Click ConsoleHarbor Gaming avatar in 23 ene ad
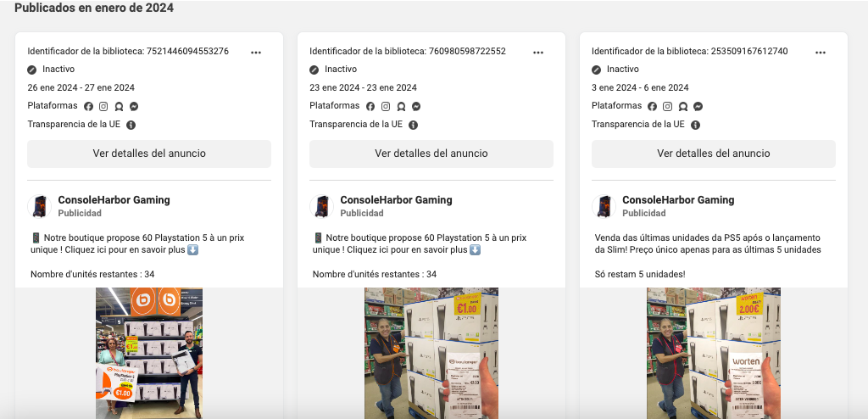 pyautogui.click(x=321, y=206)
